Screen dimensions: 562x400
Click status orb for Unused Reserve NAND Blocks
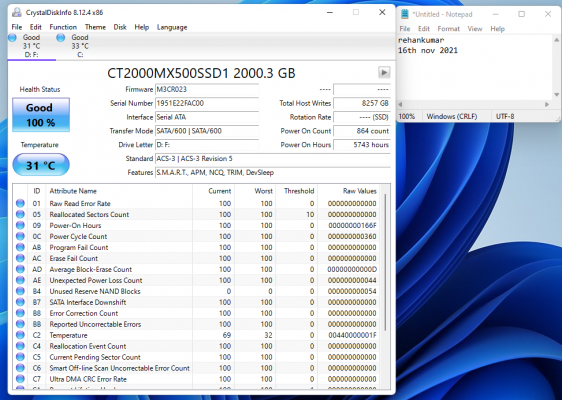20,291
